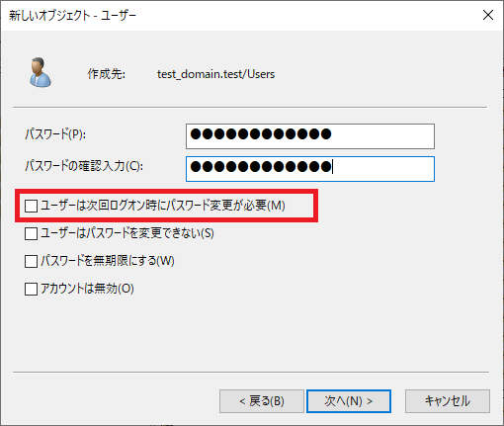Click the red-highlighted パスワード変更が必要(M) label
The height and width of the screenshot is (426, 504).
tap(163, 206)
